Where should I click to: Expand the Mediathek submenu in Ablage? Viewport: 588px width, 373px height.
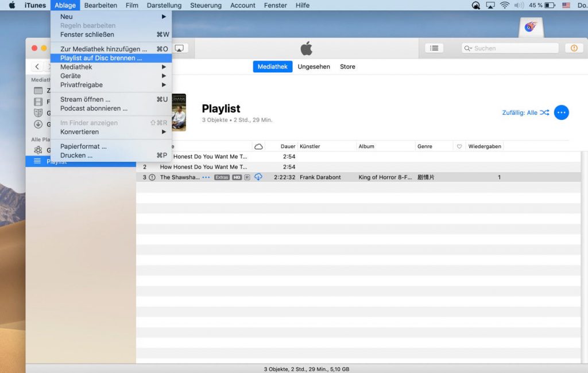[x=111, y=67]
